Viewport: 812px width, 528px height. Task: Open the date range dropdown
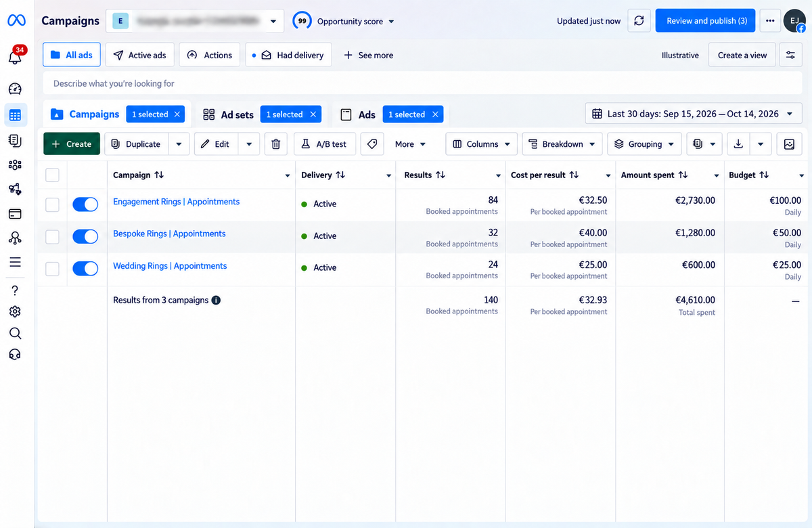(x=694, y=114)
